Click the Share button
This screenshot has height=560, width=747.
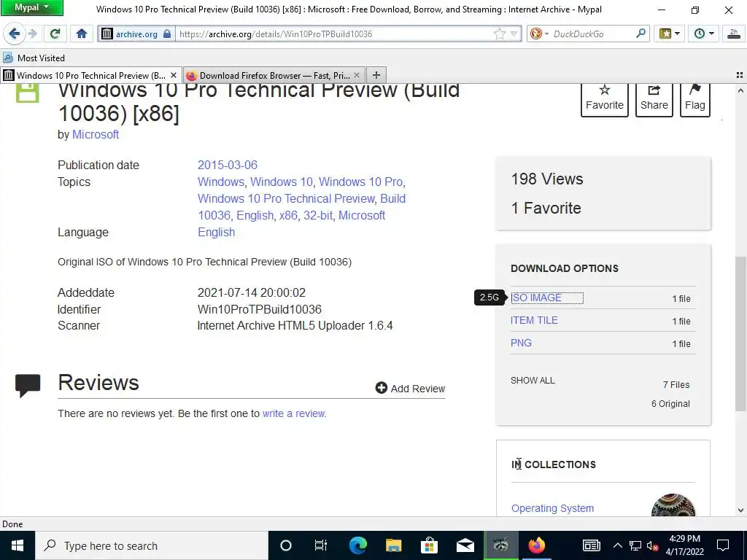[x=654, y=99]
